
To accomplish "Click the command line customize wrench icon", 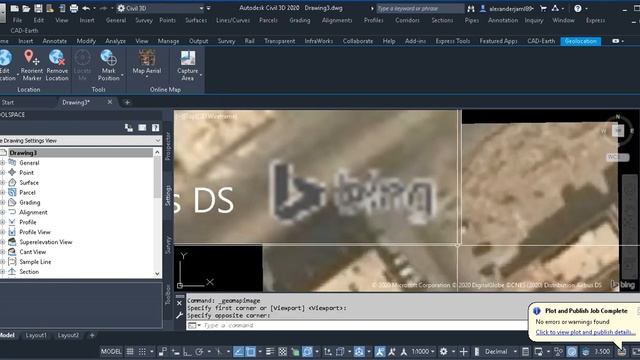I will pos(179,316).
